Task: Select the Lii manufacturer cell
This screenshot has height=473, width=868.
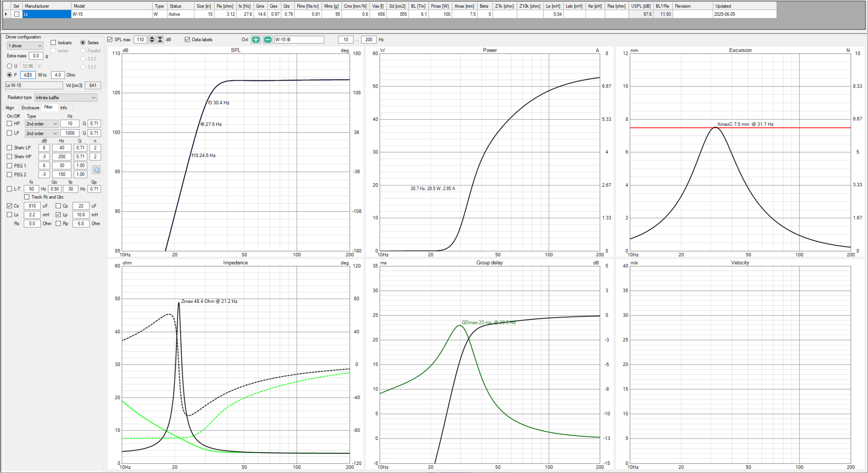Action: (47, 14)
